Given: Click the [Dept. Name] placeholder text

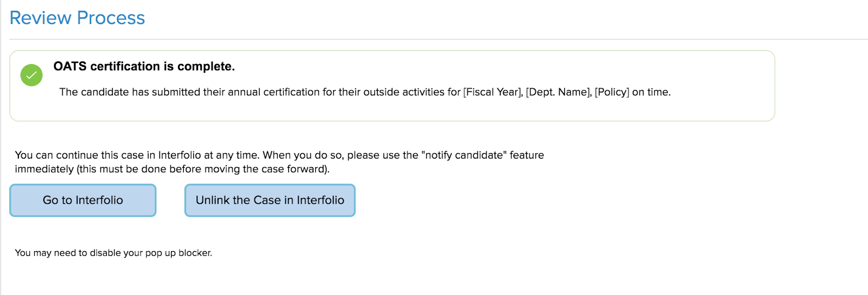Looking at the screenshot, I should pyautogui.click(x=558, y=92).
